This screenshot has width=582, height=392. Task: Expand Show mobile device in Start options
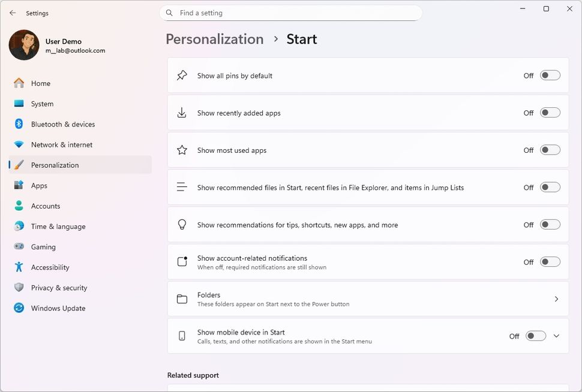click(x=556, y=336)
